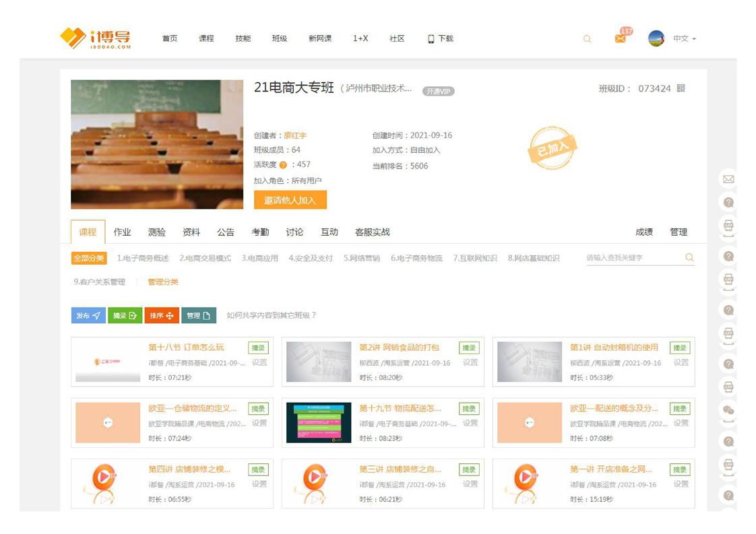The image size is (756, 534).
Task: Open the 第十九讲 物流配送 video thumbnail
Action: [319, 423]
